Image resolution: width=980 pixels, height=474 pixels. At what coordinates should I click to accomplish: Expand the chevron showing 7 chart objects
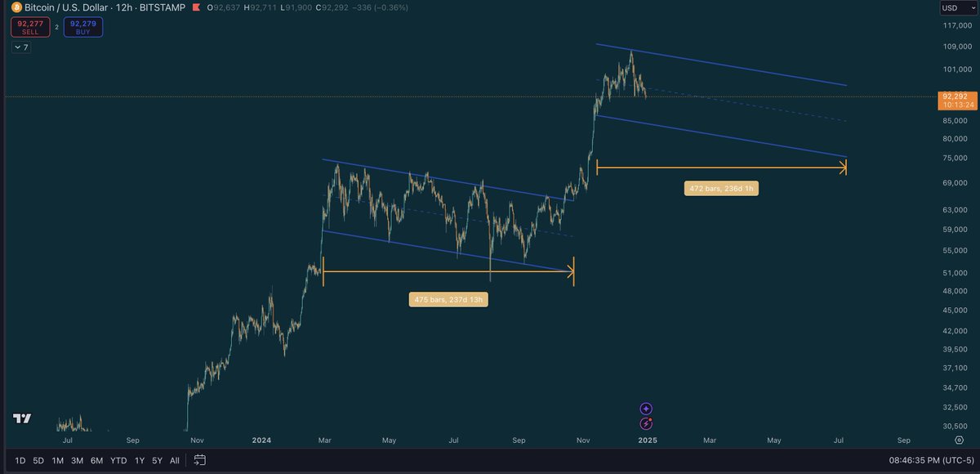pos(21,47)
